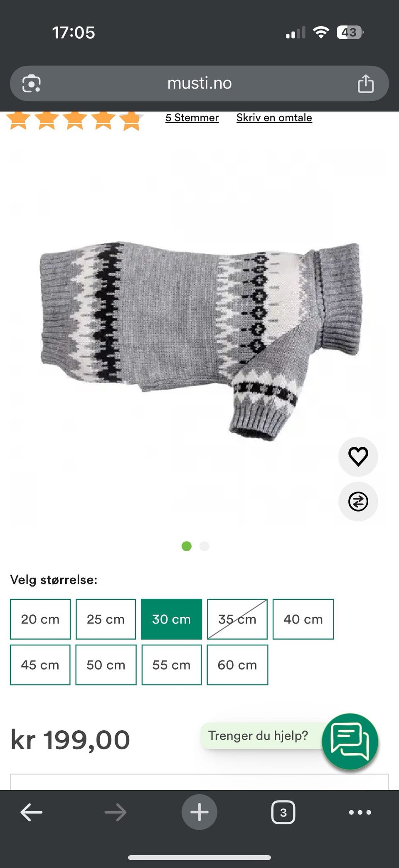Switch to second image carousel dot
Screen dimensions: 399x868
click(204, 546)
